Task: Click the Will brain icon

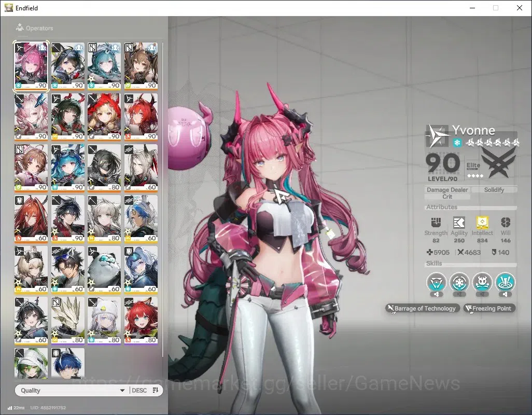Action: click(x=506, y=222)
